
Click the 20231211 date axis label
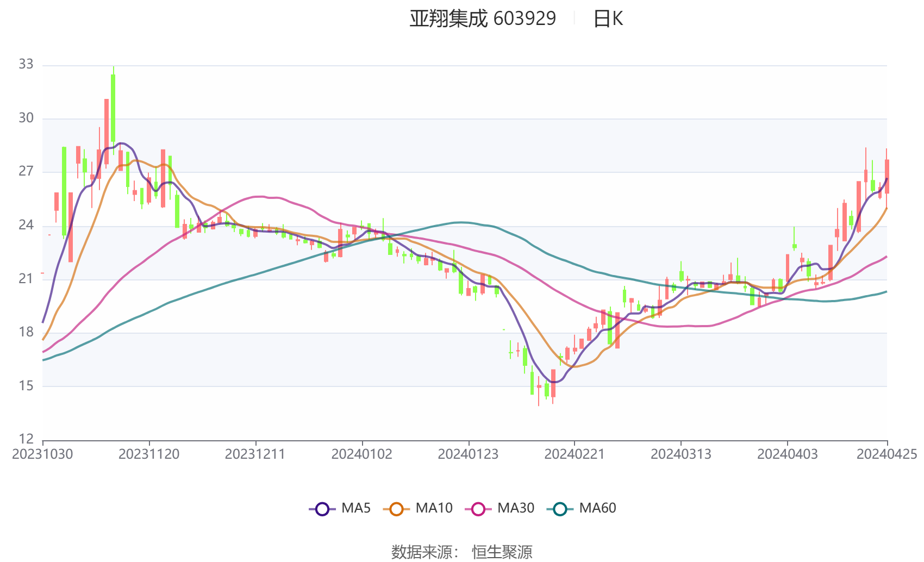pyautogui.click(x=255, y=454)
